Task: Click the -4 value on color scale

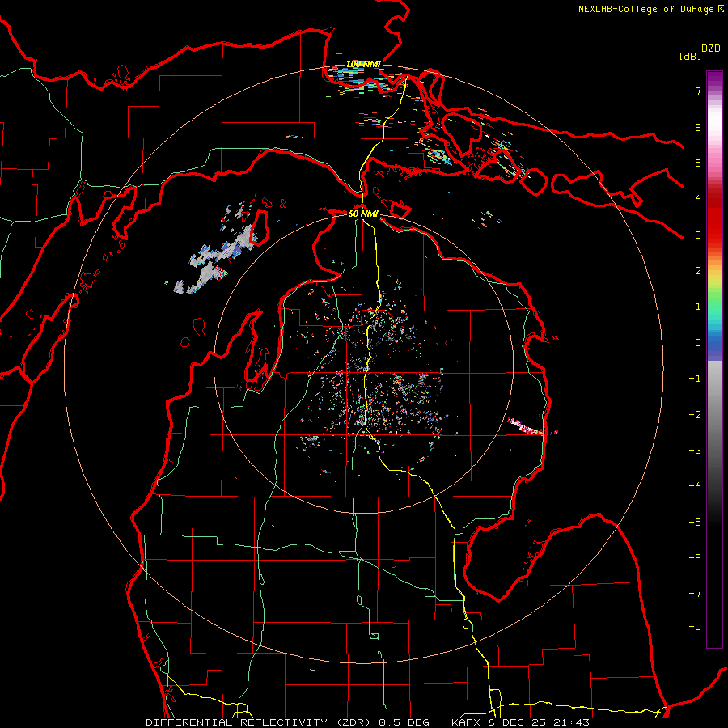Action: 695,486
